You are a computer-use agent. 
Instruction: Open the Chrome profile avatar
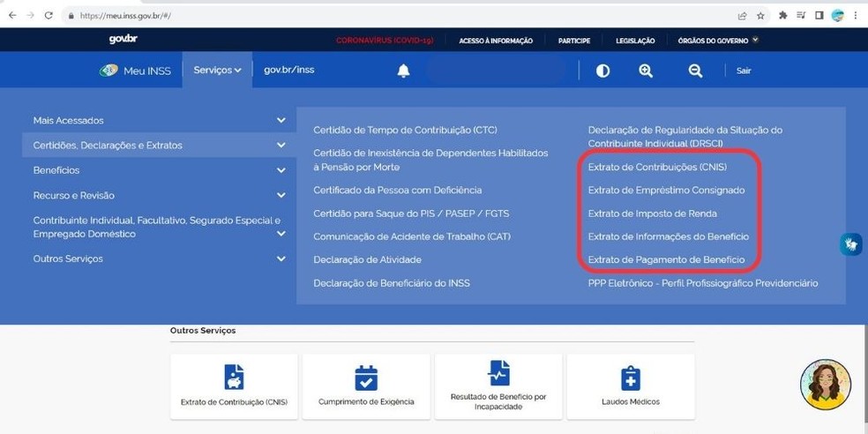[837, 16]
